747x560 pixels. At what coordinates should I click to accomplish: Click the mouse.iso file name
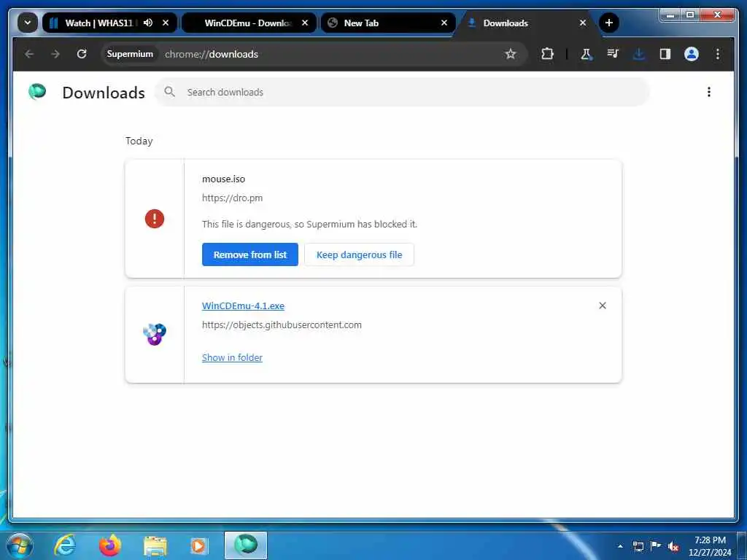pyautogui.click(x=223, y=179)
